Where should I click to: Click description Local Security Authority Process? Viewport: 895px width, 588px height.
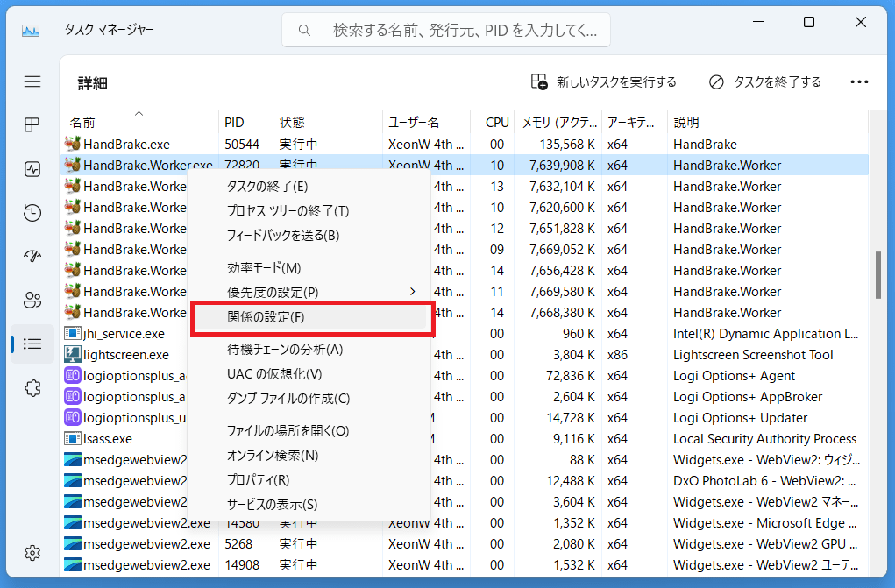(765, 439)
